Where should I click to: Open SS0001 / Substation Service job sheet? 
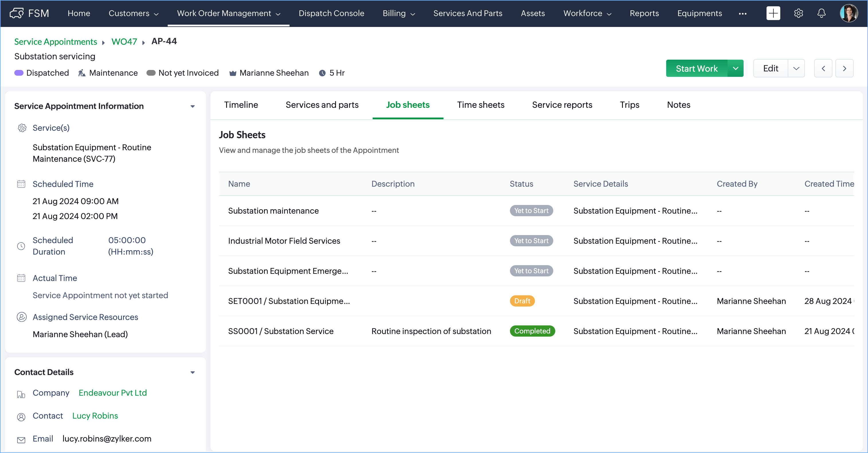[x=280, y=331]
